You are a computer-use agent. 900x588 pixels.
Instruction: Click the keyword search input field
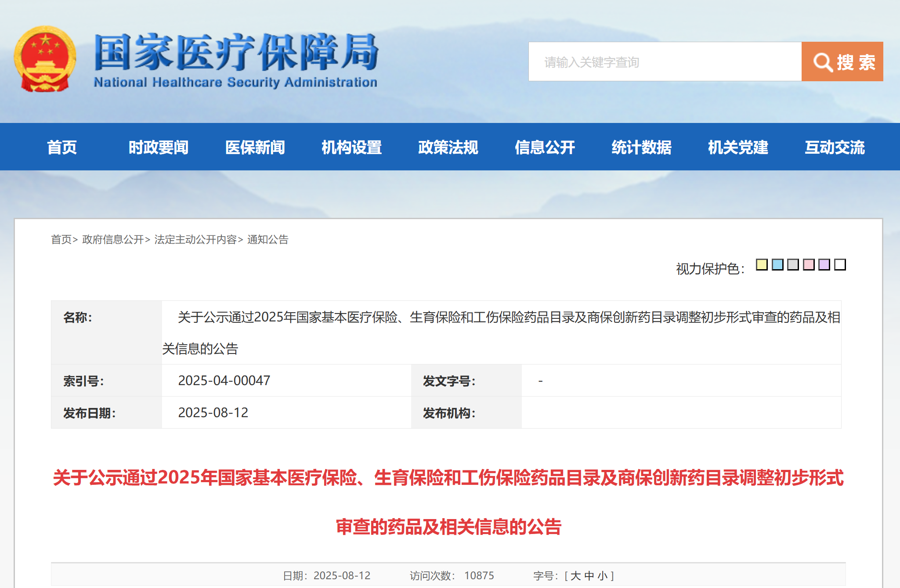665,61
